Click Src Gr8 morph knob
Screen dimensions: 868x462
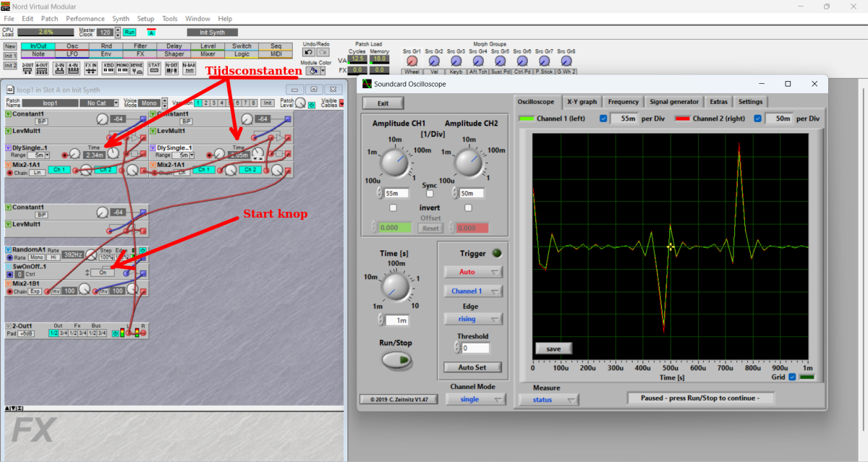pos(566,61)
